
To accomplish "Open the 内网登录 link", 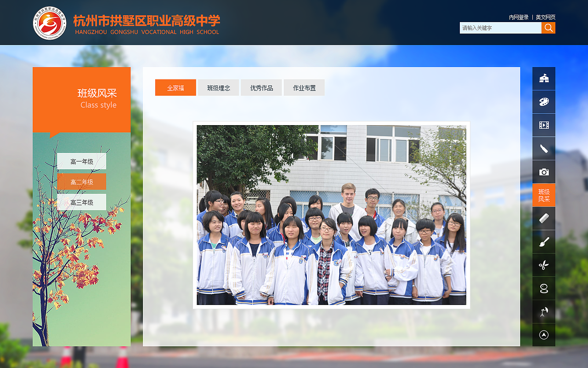I will (519, 17).
